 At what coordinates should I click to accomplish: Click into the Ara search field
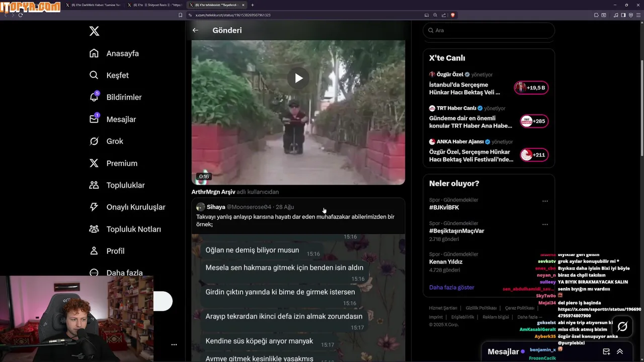click(x=489, y=30)
